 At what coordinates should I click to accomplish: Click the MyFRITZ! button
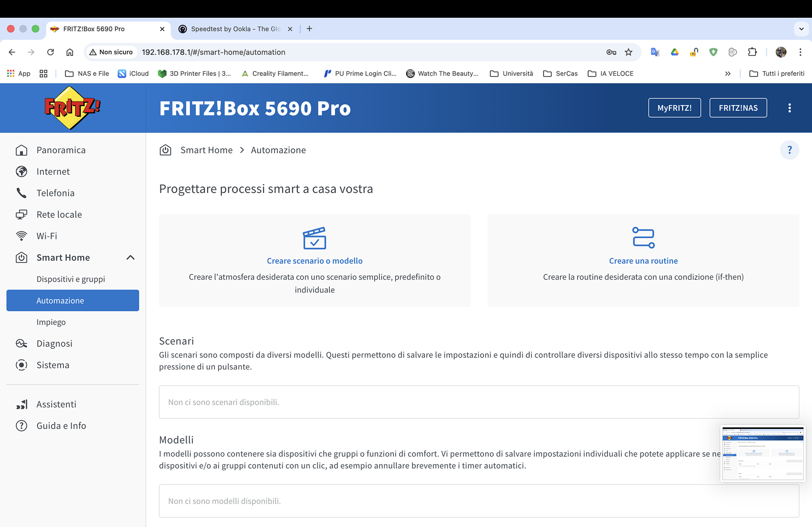pos(674,108)
